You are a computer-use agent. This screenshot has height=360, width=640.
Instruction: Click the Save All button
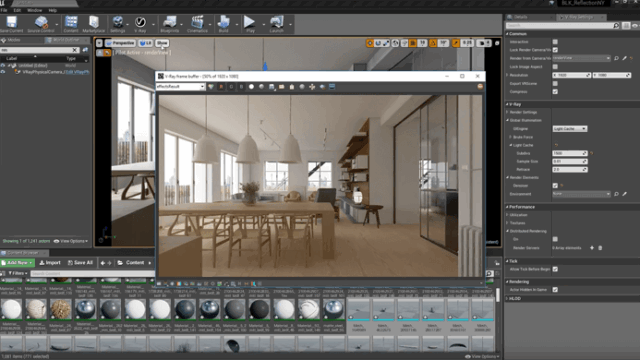(x=80, y=263)
